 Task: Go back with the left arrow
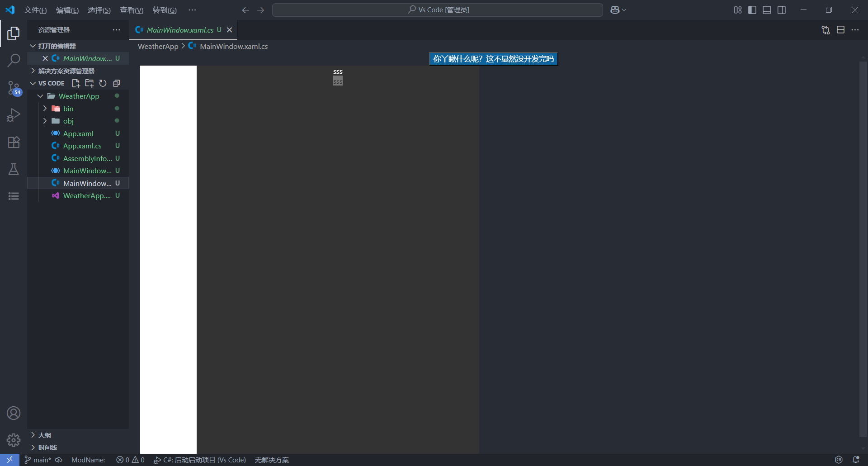click(x=245, y=10)
